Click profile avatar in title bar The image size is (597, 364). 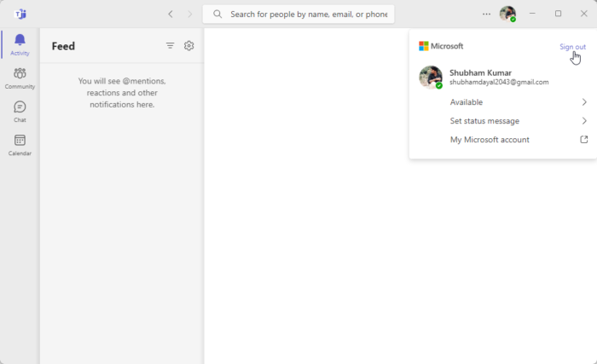point(507,14)
